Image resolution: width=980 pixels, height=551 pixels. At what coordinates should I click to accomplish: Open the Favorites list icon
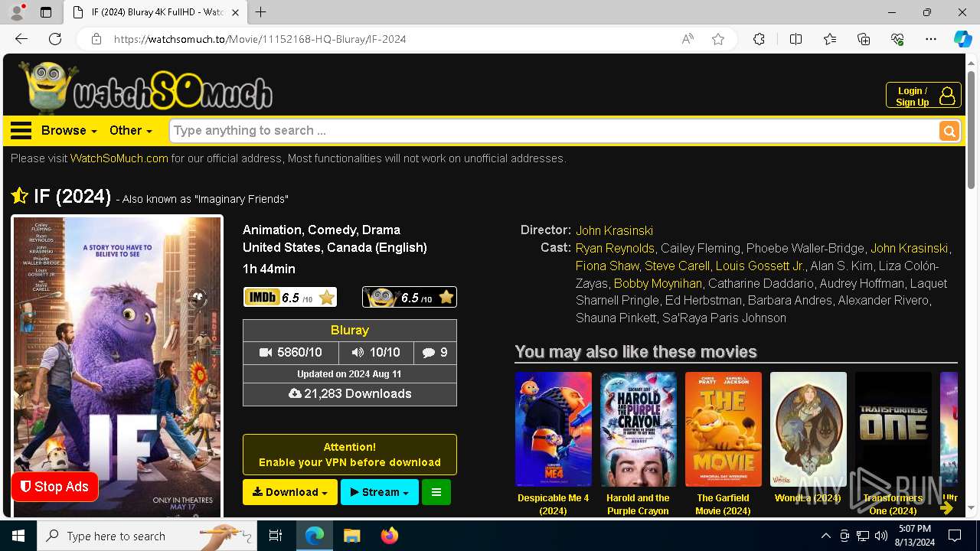830,39
